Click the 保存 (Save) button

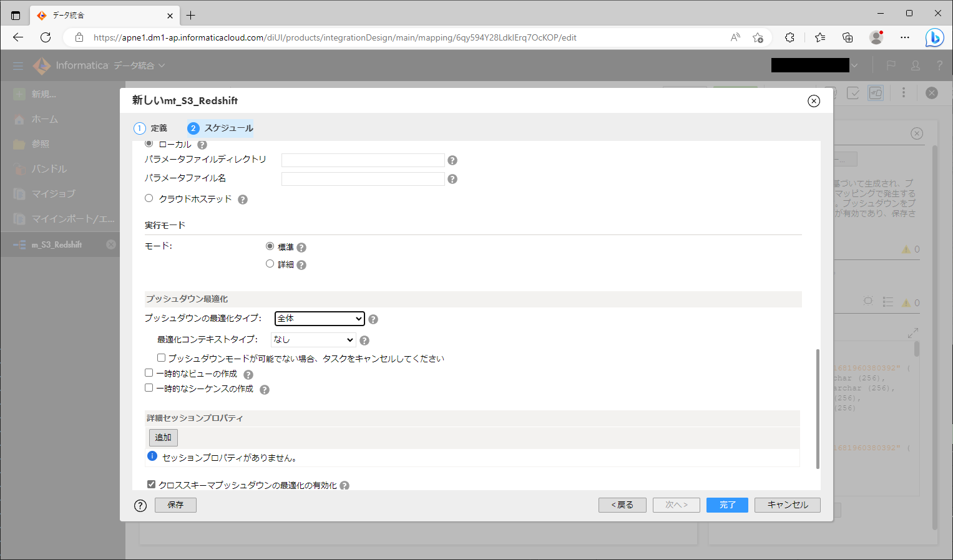point(175,505)
